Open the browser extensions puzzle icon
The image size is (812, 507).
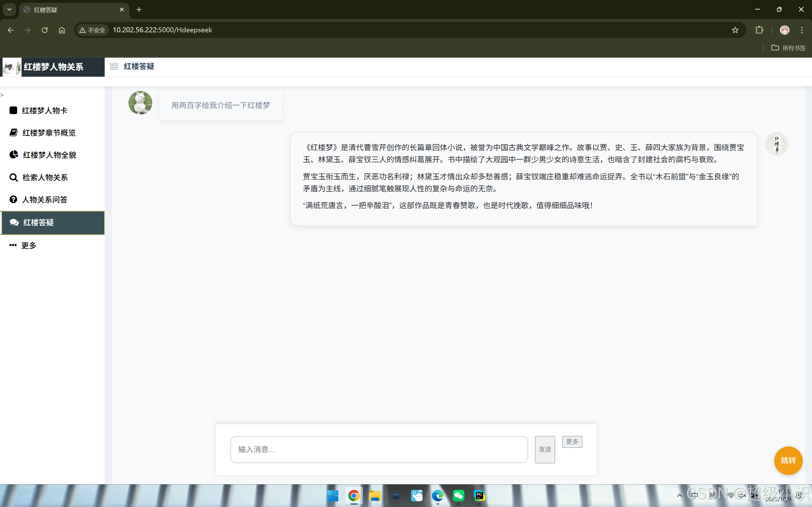[x=759, y=30]
